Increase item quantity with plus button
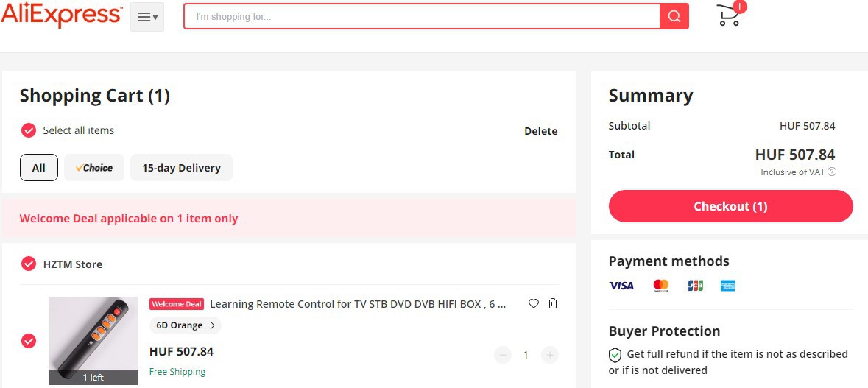868x388 pixels. (549, 355)
